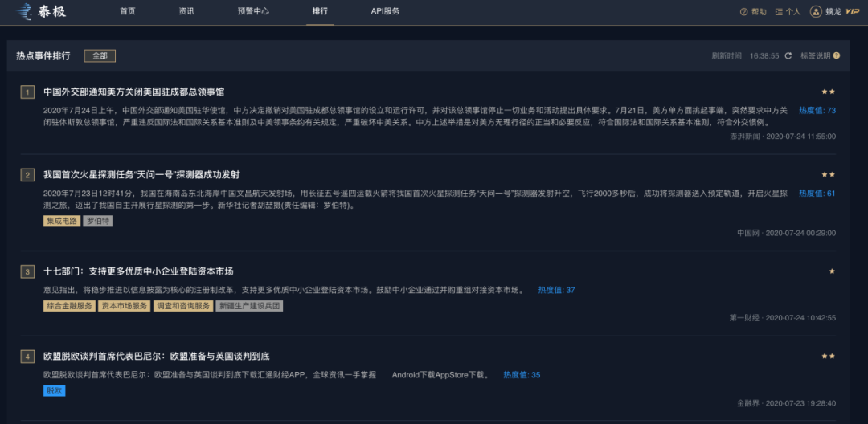868x424 pixels.
Task: Click the star rating of the first event
Action: [x=828, y=92]
